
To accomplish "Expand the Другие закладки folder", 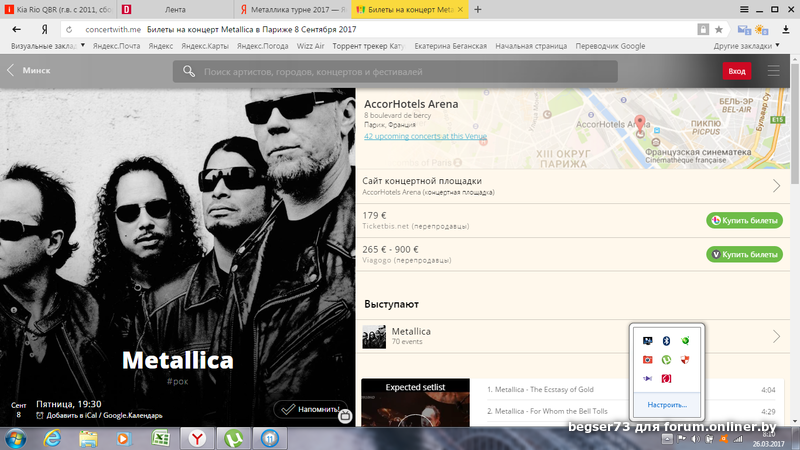I will 746,46.
